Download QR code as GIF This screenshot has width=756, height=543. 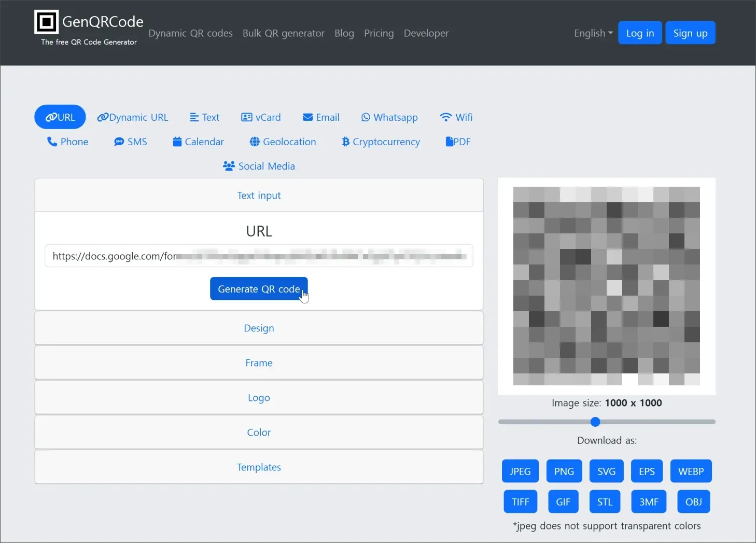click(x=563, y=502)
